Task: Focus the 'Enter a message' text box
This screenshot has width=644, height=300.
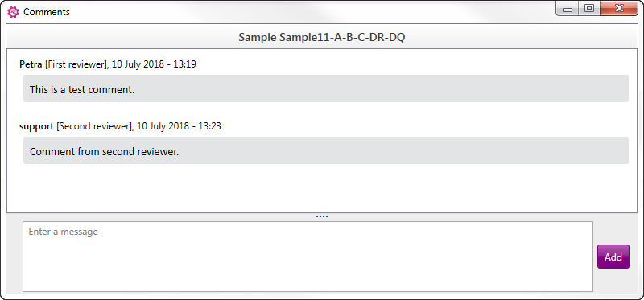Action: (x=308, y=257)
